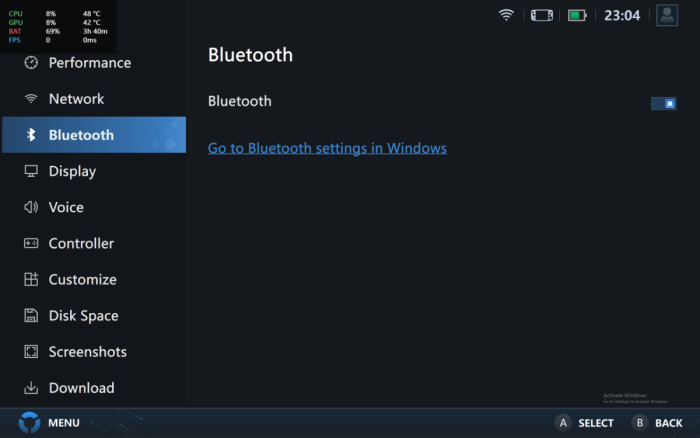
Task: Click the Download arrow icon
Action: [x=31, y=388]
